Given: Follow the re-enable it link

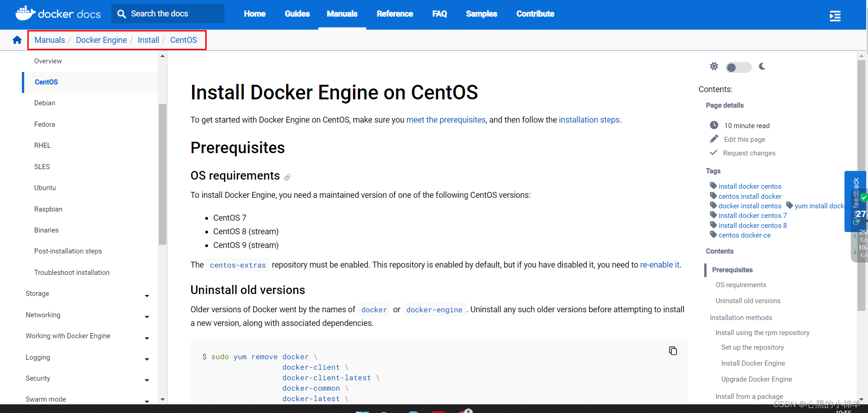Looking at the screenshot, I should 660,265.
